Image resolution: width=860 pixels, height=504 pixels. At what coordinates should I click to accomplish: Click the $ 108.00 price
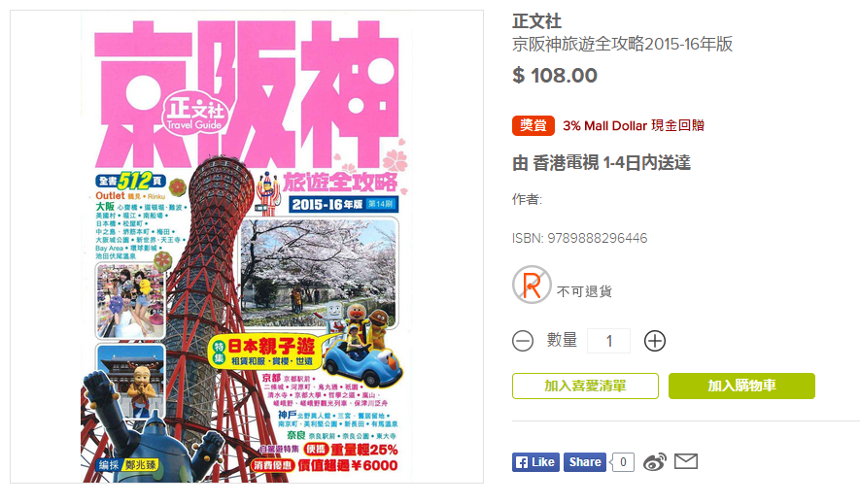pos(555,76)
